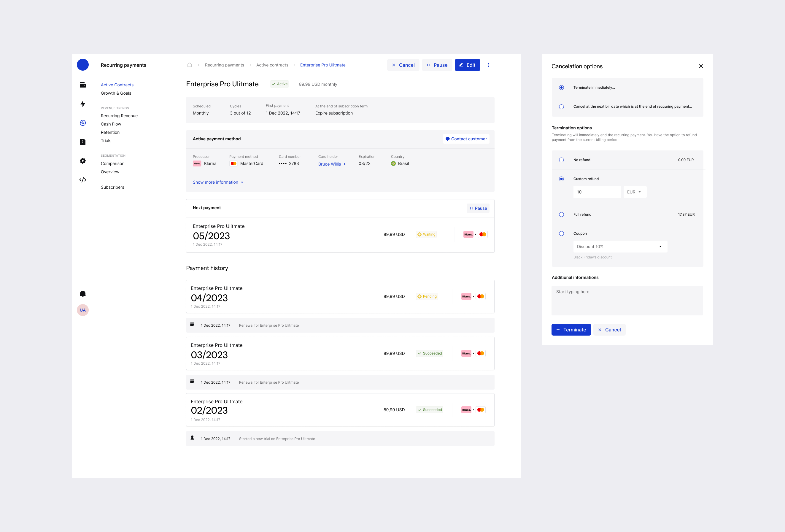Open Growth & Goals in sidebar
785x532 pixels.
[116, 93]
